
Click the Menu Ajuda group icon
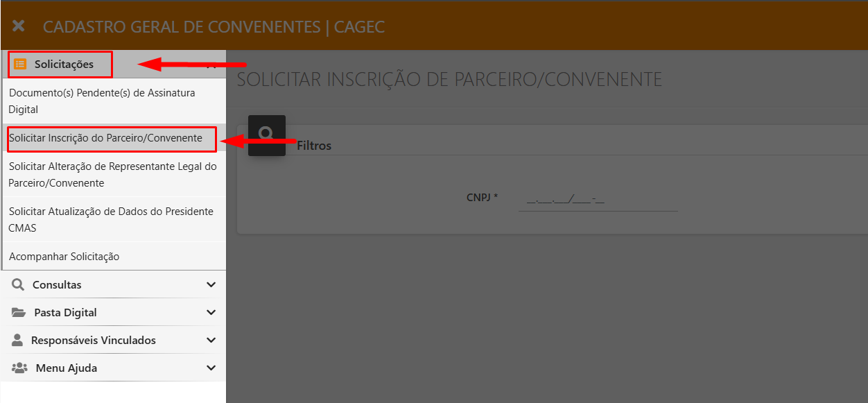[x=19, y=368]
